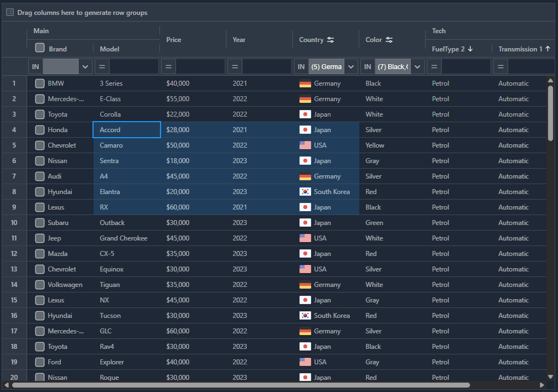The width and height of the screenshot is (558, 392).
Task: Open the Color column filter settings icon
Action: (x=389, y=40)
